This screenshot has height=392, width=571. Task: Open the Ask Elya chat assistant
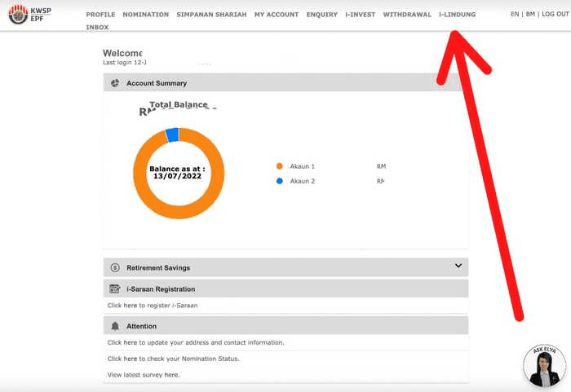(x=543, y=366)
